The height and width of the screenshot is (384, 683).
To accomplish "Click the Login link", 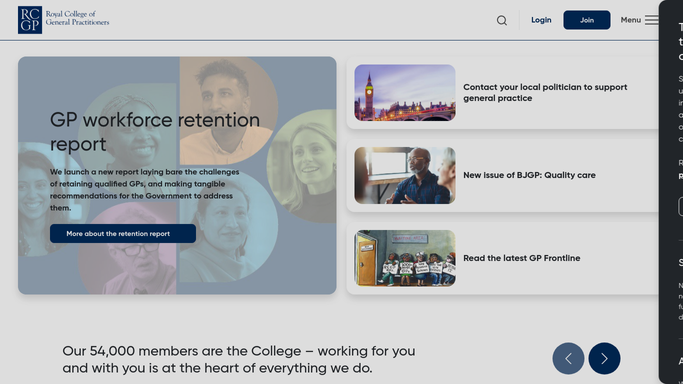I will click(541, 20).
